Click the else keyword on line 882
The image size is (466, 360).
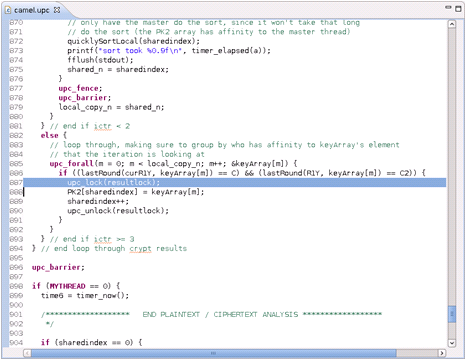(49, 135)
